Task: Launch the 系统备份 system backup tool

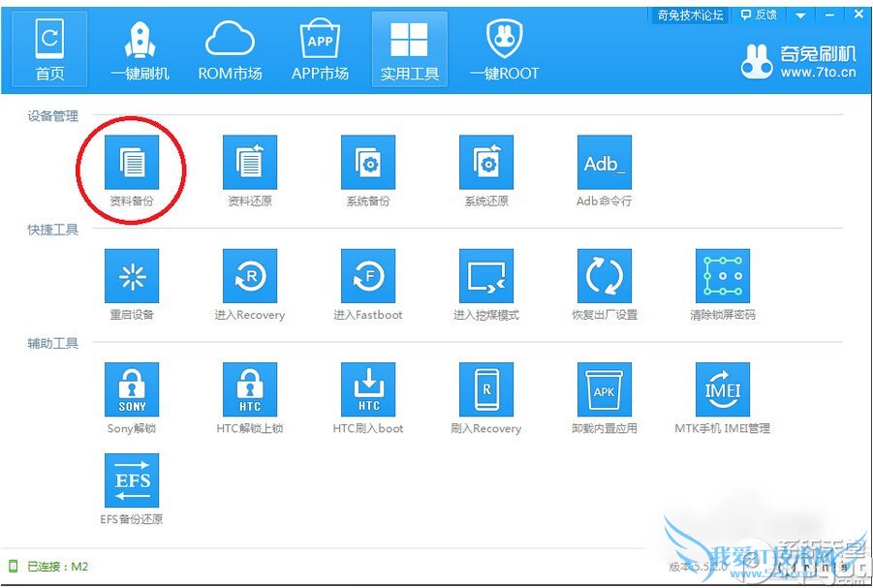Action: pos(368,162)
